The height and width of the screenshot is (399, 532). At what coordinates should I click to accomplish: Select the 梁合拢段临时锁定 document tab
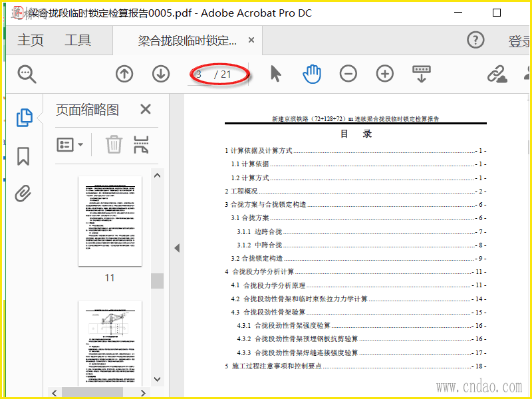[x=188, y=41]
